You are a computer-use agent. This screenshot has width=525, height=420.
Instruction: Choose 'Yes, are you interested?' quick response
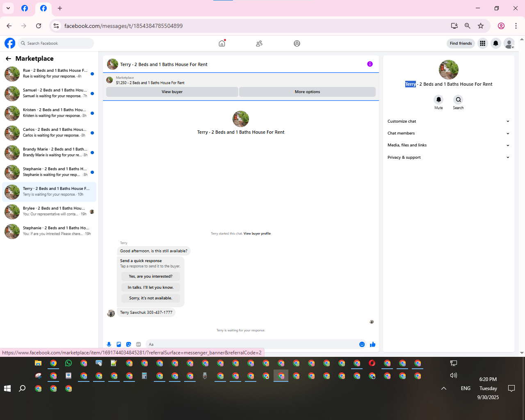151,276
